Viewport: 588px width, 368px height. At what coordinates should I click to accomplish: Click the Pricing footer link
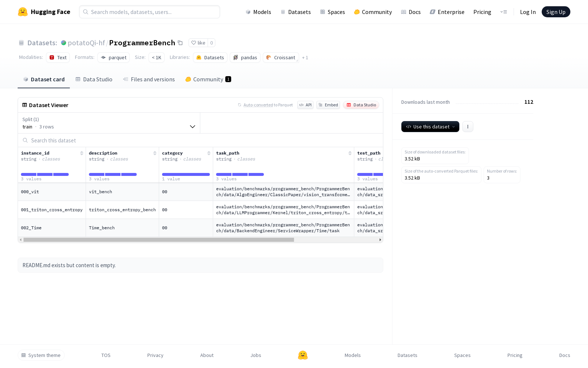pyautogui.click(x=515, y=355)
